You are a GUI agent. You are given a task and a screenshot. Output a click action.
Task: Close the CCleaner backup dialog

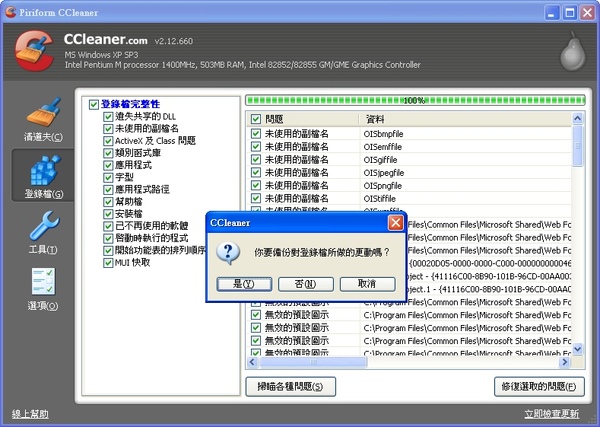[x=395, y=222]
